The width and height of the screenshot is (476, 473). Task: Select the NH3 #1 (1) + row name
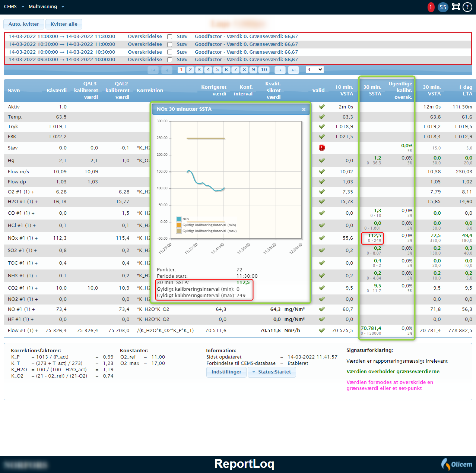23,276
